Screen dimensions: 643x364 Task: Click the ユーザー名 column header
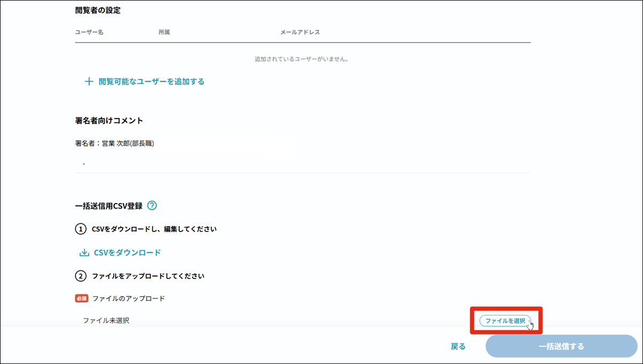coord(89,32)
